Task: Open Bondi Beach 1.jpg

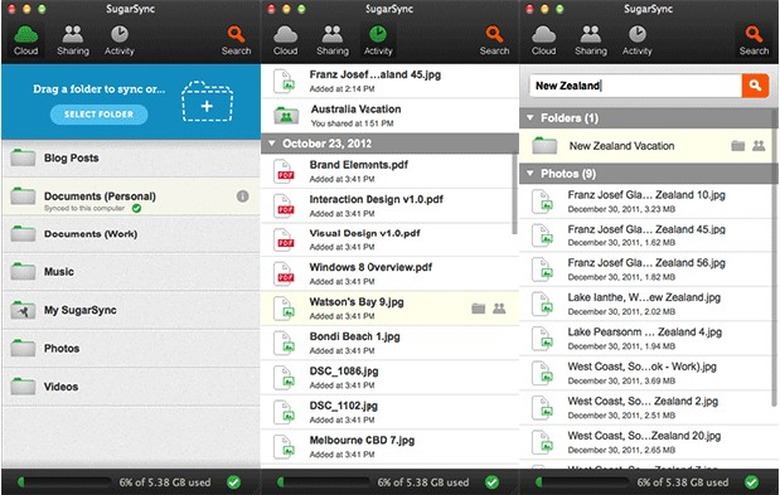Action: coord(390,343)
